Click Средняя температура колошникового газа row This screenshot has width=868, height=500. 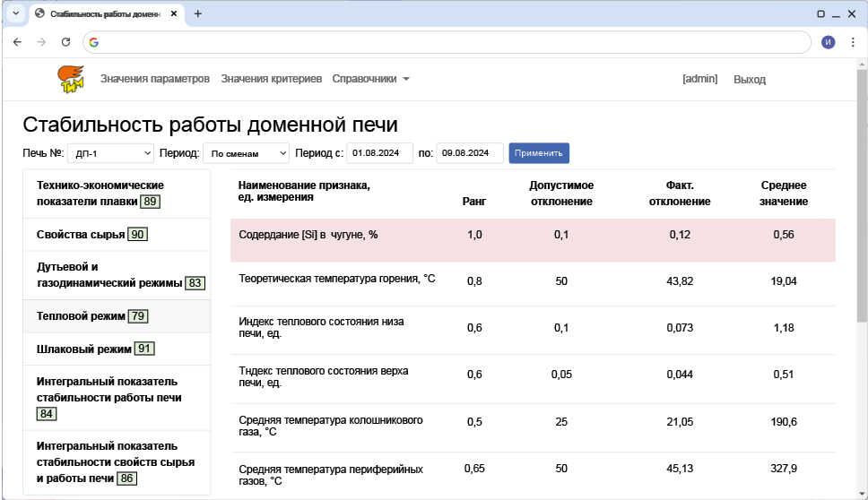click(x=534, y=427)
